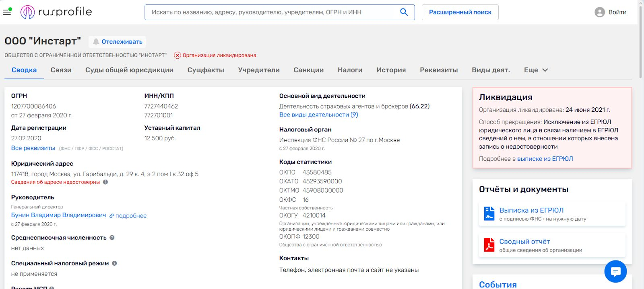Click the Отслеживать button
The height and width of the screenshot is (289, 644).
(x=117, y=42)
